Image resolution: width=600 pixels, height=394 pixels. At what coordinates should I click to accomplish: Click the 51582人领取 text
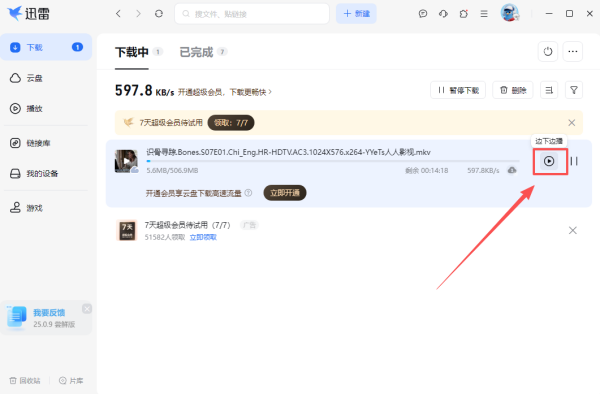(165, 237)
